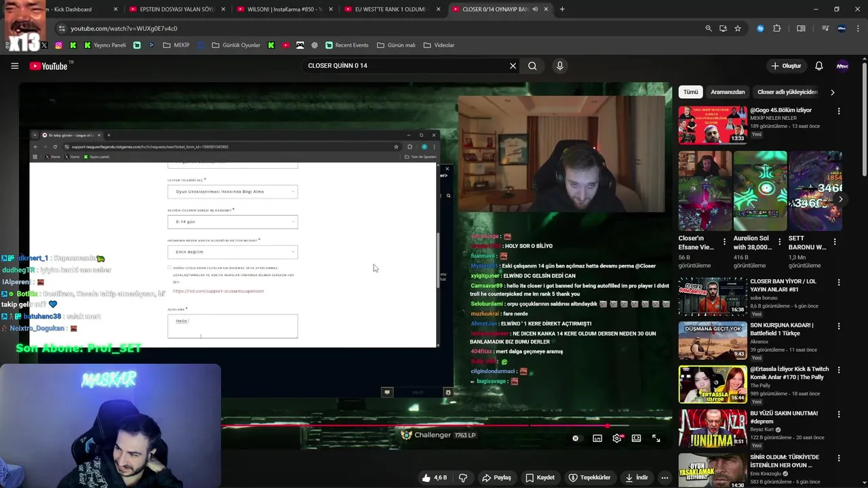Open the YouTube notifications bell
Screen dimensions: 868x488
pos(818,66)
